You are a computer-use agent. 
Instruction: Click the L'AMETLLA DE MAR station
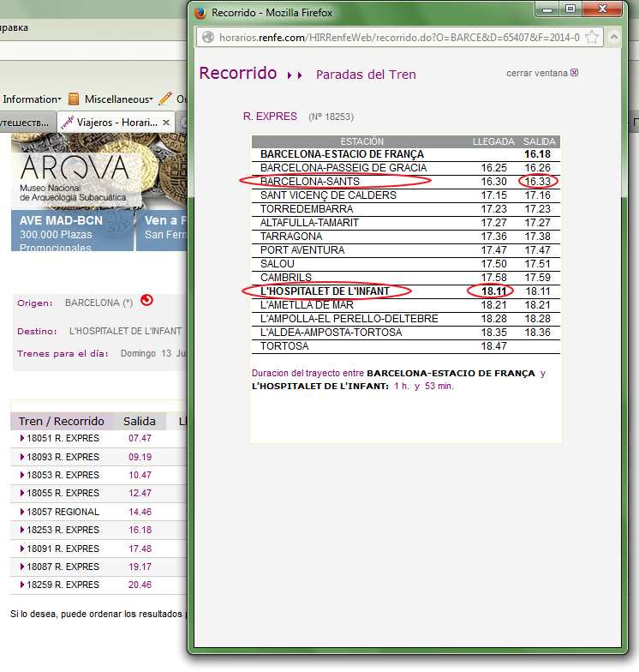pyautogui.click(x=307, y=305)
